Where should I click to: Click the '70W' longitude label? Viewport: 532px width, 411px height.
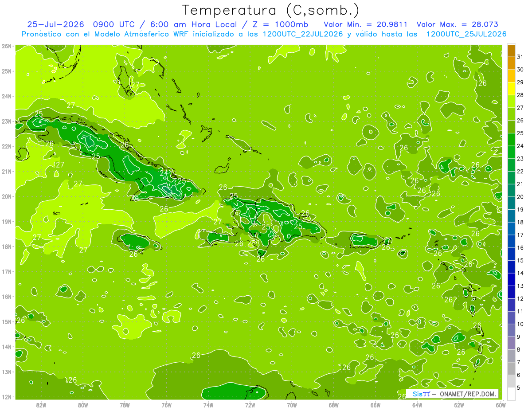292,405
